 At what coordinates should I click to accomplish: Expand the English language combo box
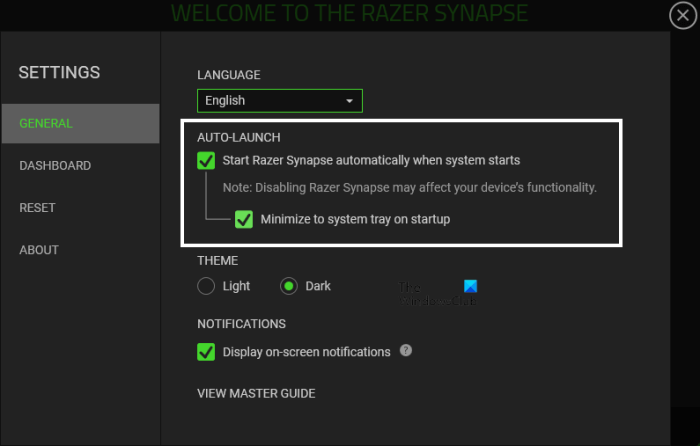point(279,101)
